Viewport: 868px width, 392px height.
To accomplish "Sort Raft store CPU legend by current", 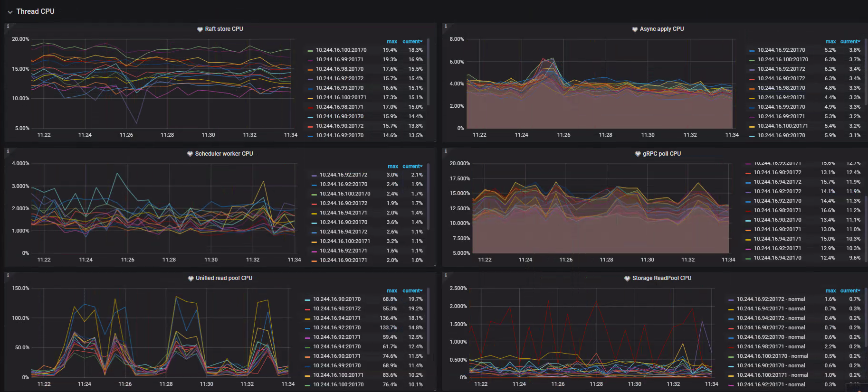I will click(x=412, y=42).
